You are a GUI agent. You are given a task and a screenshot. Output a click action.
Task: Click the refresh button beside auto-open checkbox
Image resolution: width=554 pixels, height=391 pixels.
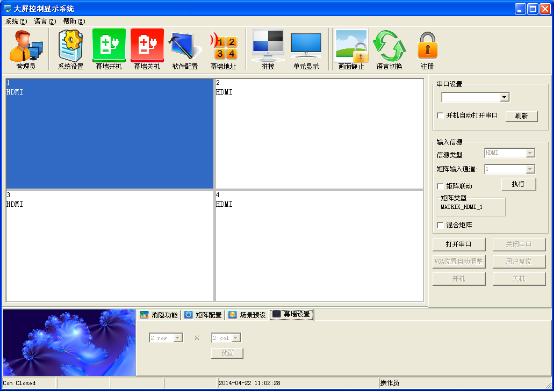click(x=521, y=116)
